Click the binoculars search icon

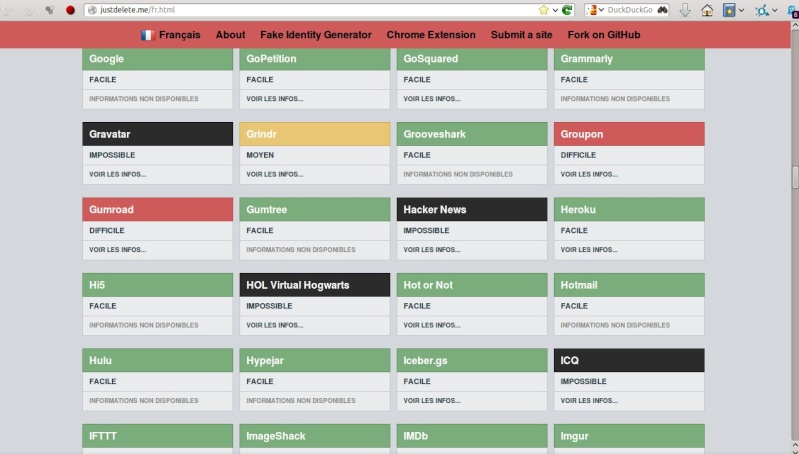(x=662, y=10)
